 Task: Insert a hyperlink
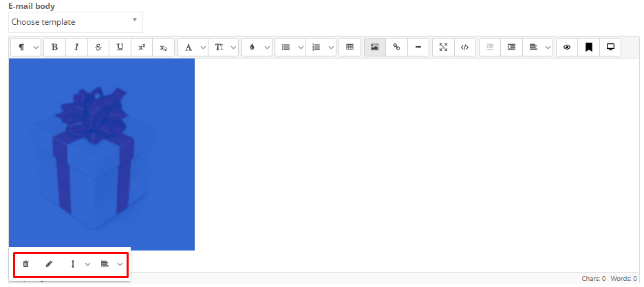pyautogui.click(x=396, y=47)
